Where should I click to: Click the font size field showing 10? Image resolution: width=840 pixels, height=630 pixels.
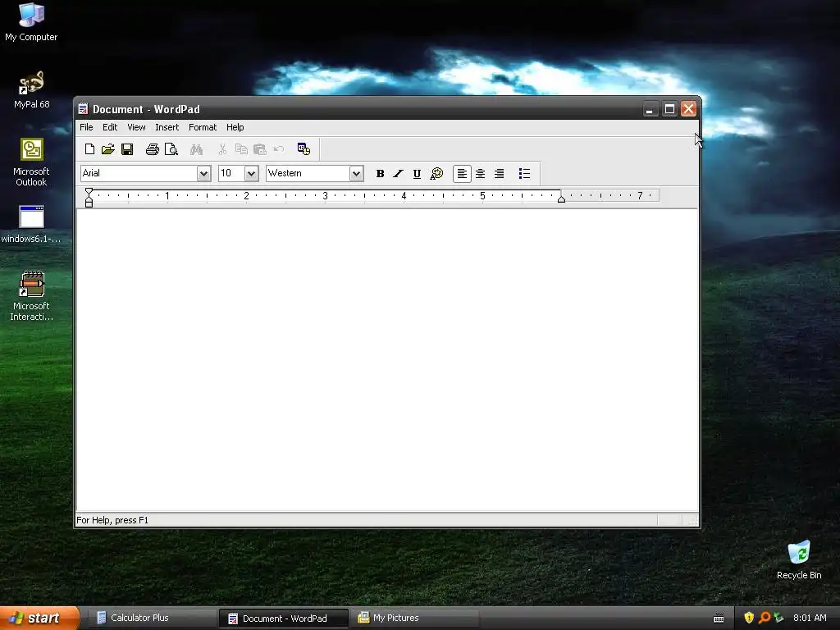(x=231, y=174)
